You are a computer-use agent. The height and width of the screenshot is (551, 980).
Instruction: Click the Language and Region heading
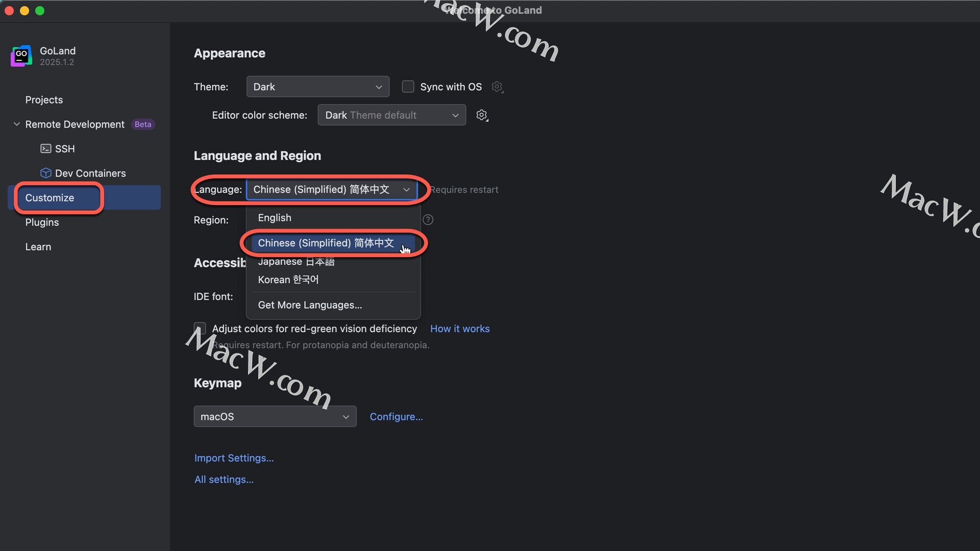[x=257, y=156]
